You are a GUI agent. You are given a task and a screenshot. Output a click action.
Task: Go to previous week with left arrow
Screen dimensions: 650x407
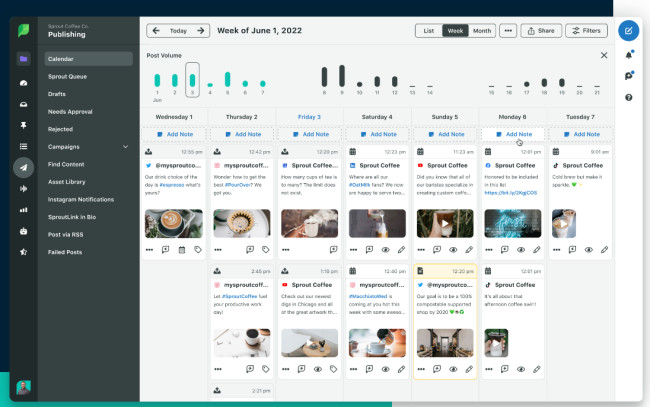coord(155,31)
